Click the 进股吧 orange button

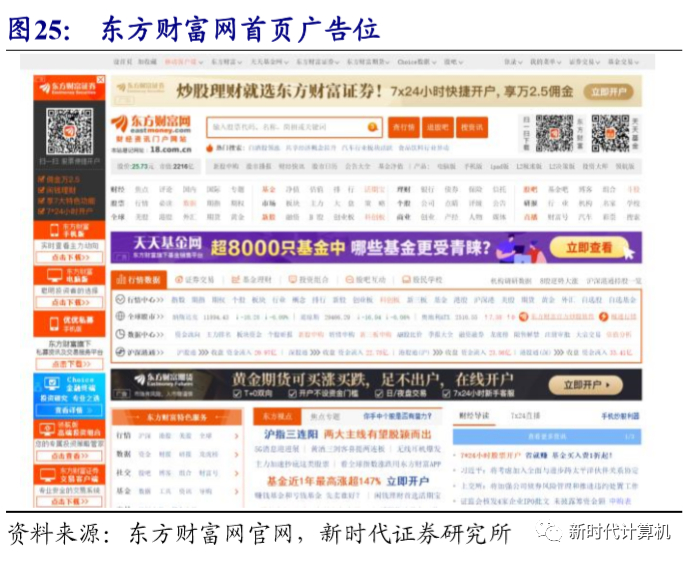point(438,128)
